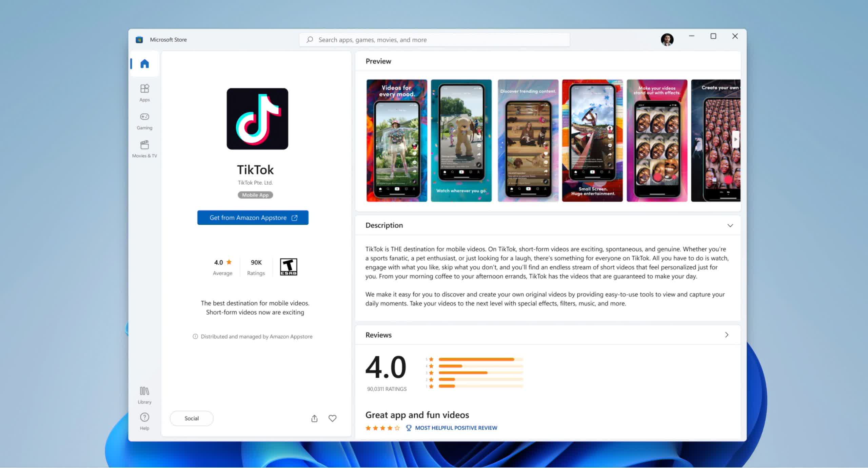This screenshot has width=868, height=468.
Task: Go to the Gaming section
Action: [144, 121]
